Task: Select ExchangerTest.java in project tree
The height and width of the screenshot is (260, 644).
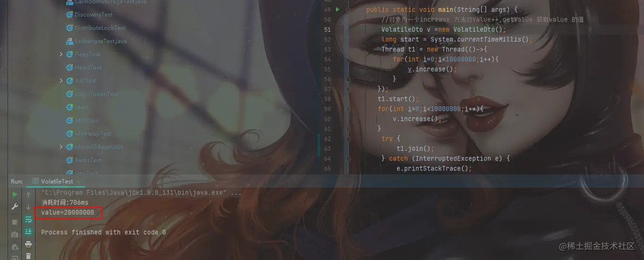Action: (x=101, y=41)
